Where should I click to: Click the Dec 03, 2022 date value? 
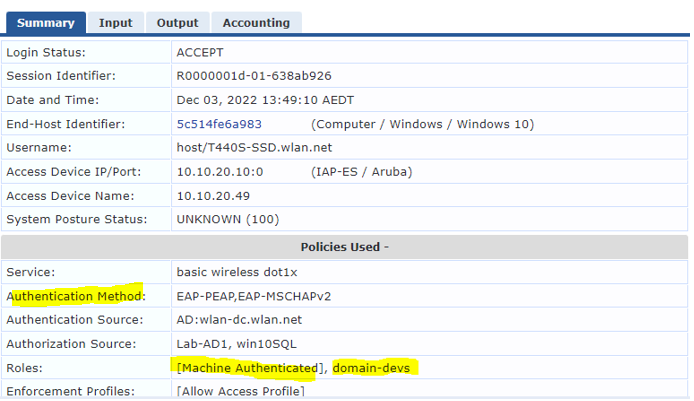click(x=265, y=100)
